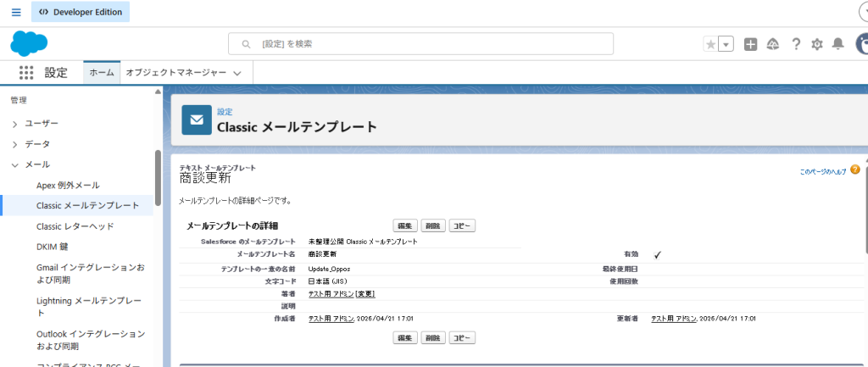Open the 著者 テスト用 アドミン link

click(331, 293)
